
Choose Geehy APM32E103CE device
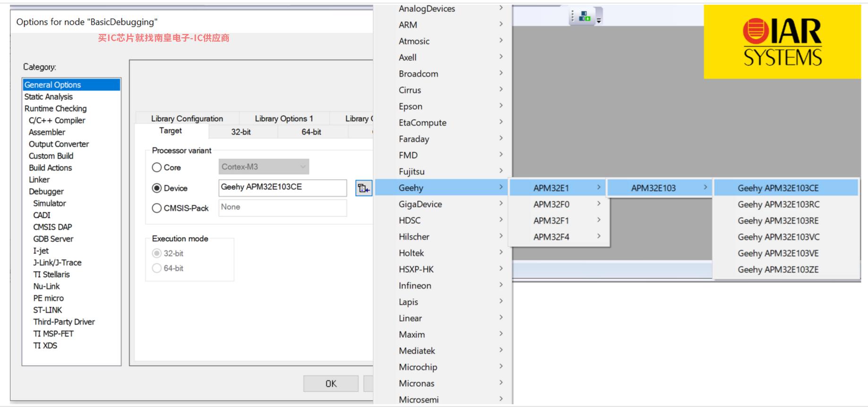pyautogui.click(x=786, y=188)
